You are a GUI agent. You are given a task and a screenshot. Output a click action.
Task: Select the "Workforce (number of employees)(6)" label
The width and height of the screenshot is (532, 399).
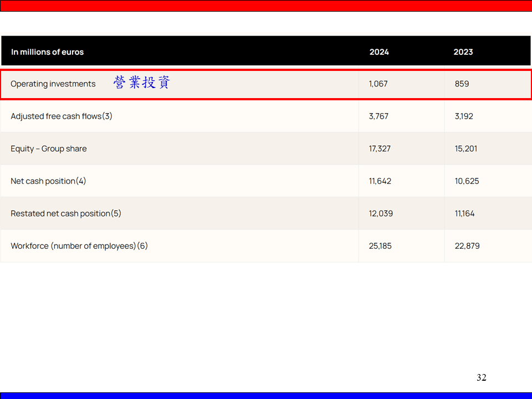79,246
